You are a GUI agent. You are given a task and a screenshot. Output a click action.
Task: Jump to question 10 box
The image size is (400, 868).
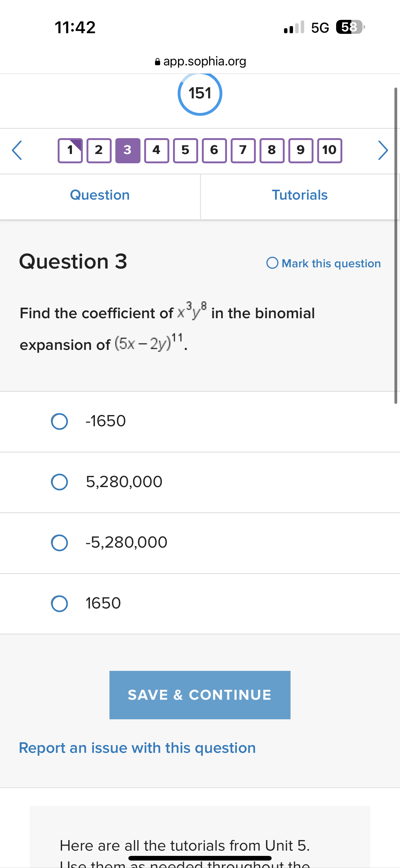[x=330, y=151]
